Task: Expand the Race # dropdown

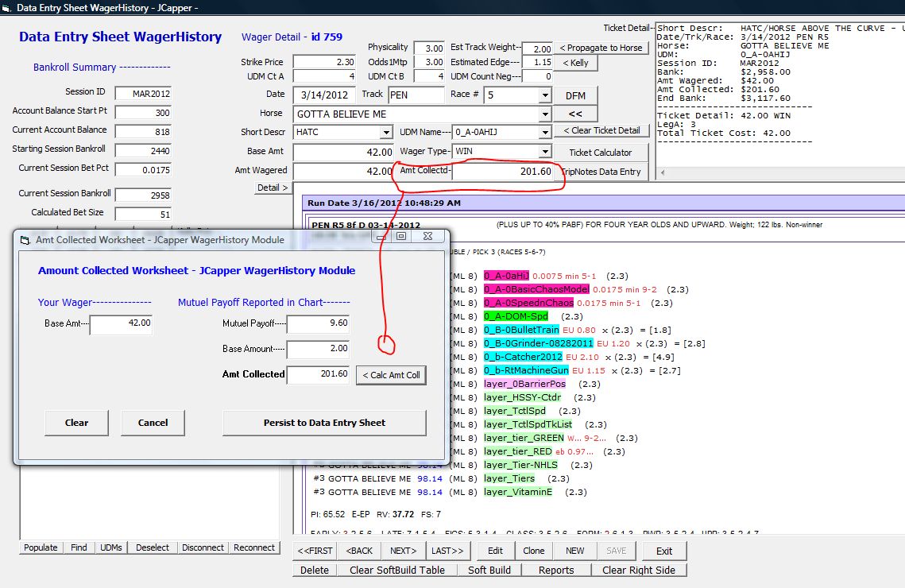Action: click(x=545, y=95)
